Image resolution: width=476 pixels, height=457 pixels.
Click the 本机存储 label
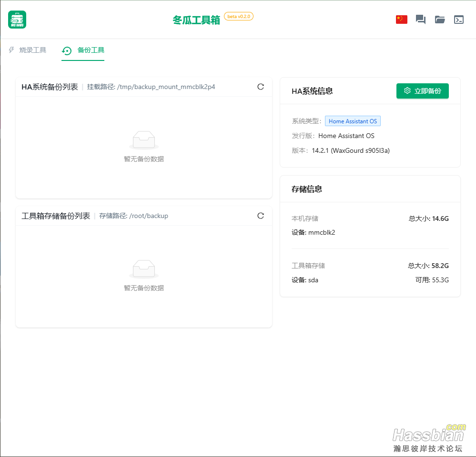(x=305, y=219)
